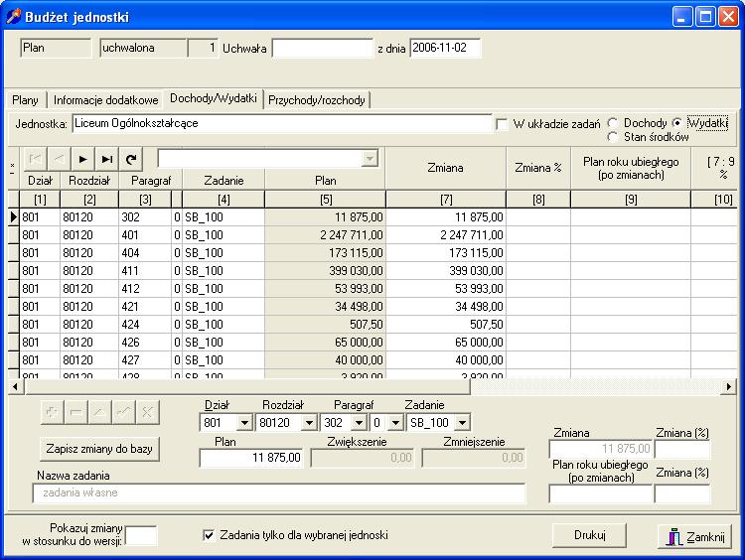Click the Paragraf column header
Image resolution: width=745 pixels, height=560 pixels.
(x=151, y=181)
